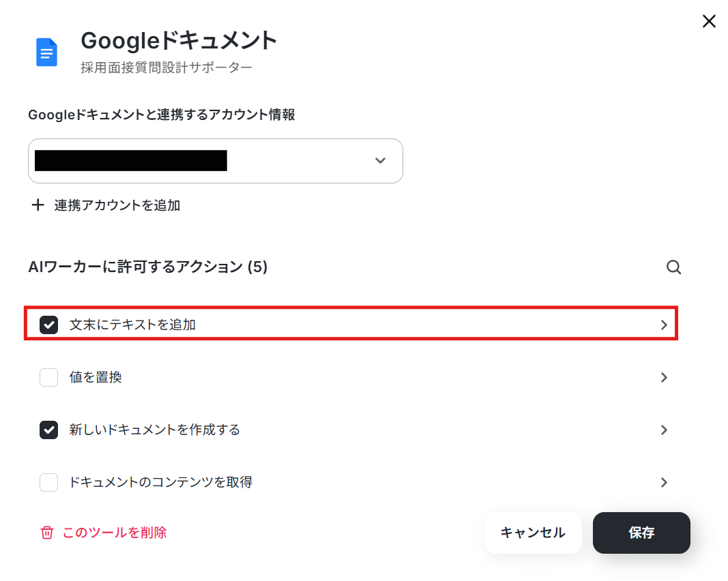Expand ドキュメントのコンテンツを取得 chevron arrow
Screen dimensions: 728x581
tap(664, 482)
